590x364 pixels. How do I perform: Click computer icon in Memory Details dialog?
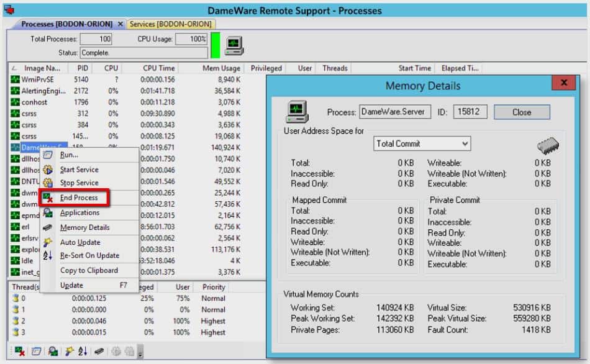pyautogui.click(x=297, y=112)
